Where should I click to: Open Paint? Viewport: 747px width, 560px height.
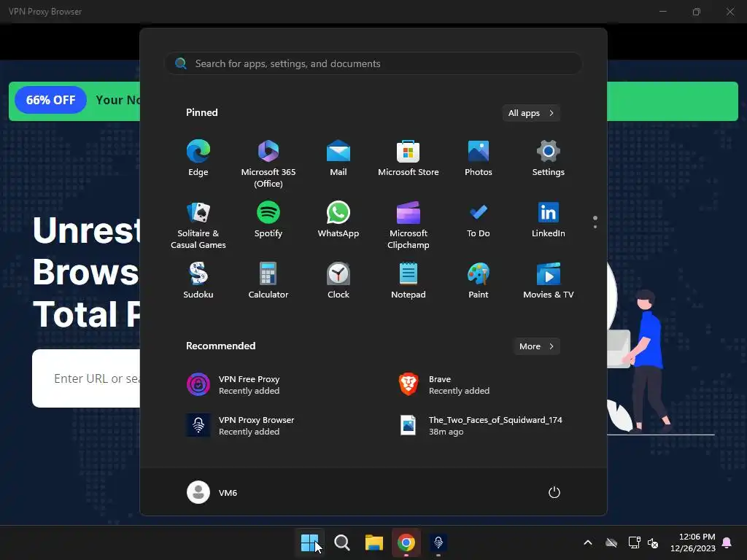point(479,281)
